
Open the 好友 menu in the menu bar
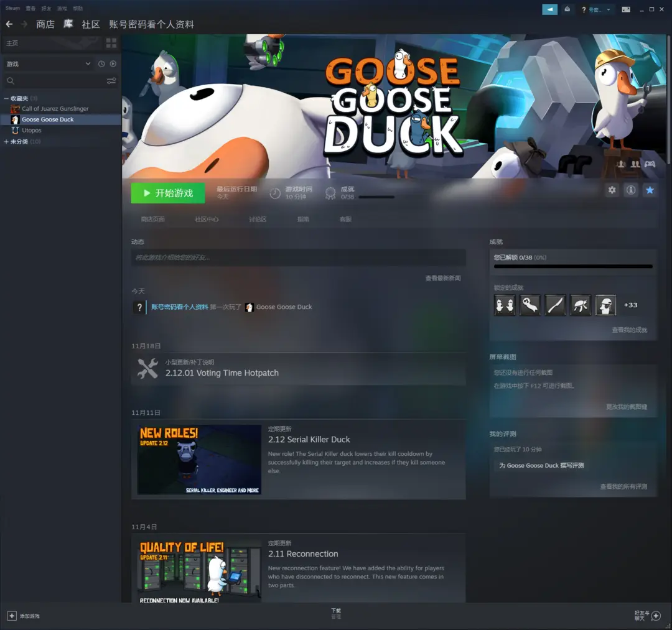pos(46,9)
